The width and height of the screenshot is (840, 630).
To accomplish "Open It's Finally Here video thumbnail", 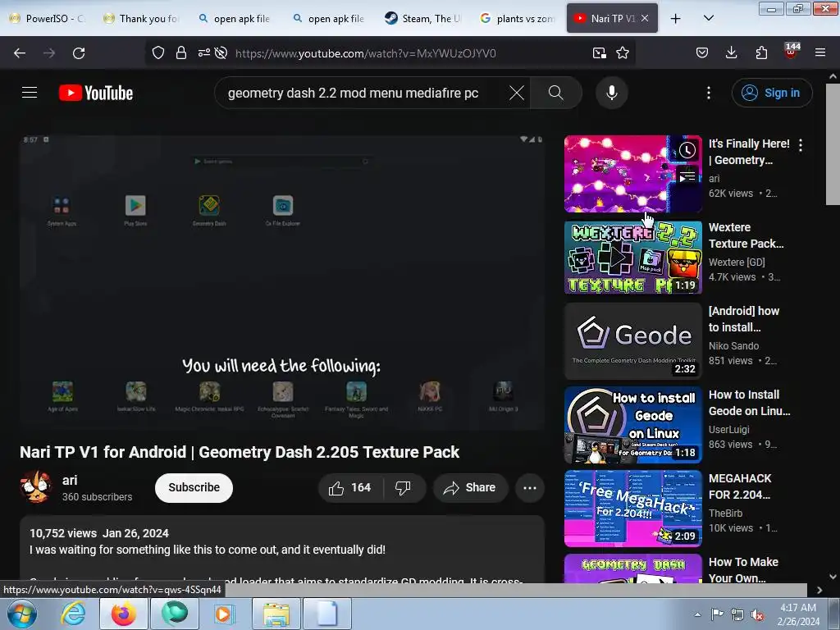I will [632, 174].
